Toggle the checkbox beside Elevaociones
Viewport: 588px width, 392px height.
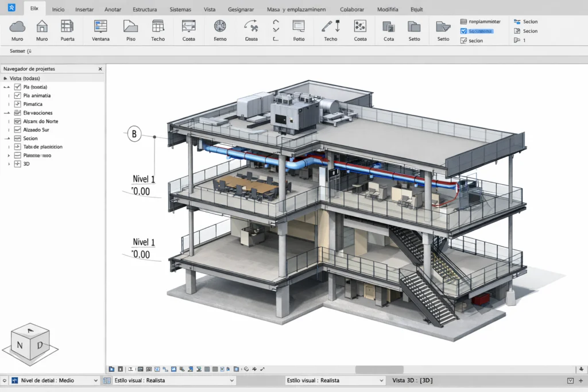[x=17, y=112]
